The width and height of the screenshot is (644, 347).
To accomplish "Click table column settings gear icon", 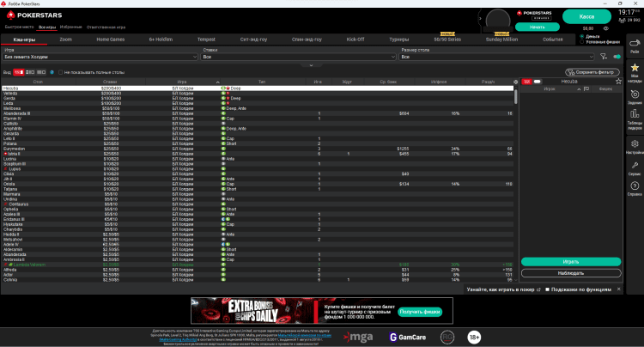I will (x=516, y=82).
